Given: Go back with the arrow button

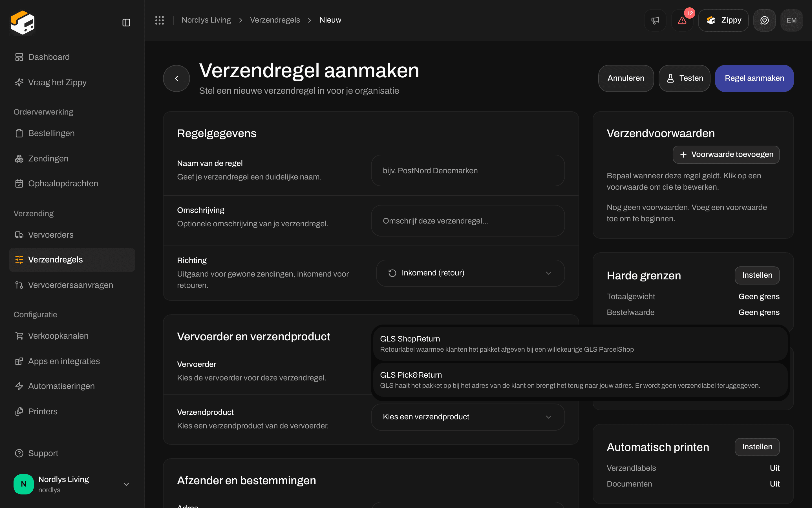Looking at the screenshot, I should (176, 78).
